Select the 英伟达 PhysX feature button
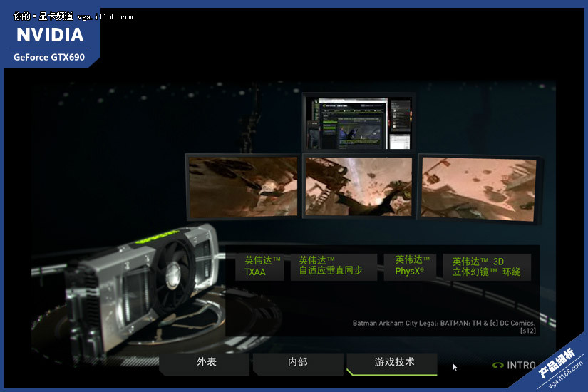Viewport: 588px width, 392px height. [410, 267]
